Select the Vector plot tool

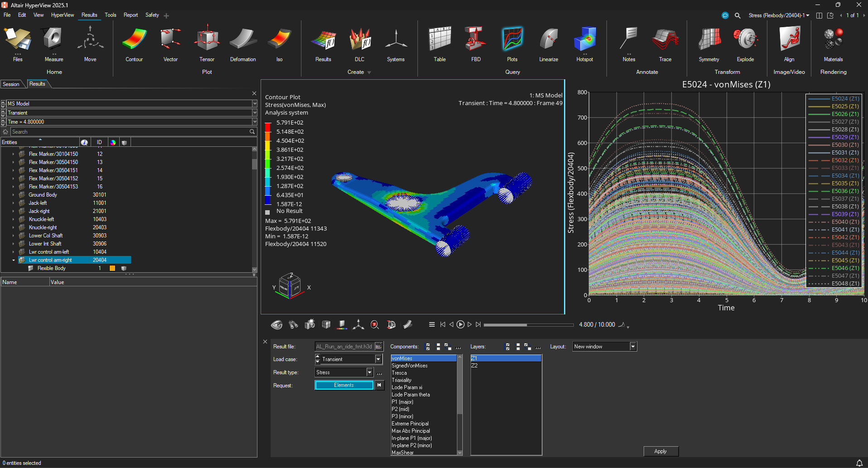(x=170, y=44)
